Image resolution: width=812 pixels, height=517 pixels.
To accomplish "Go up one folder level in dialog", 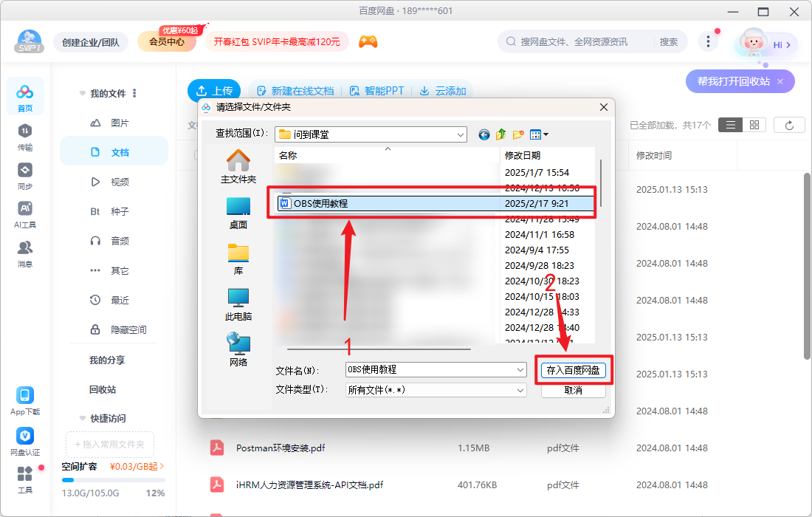I will 500,134.
